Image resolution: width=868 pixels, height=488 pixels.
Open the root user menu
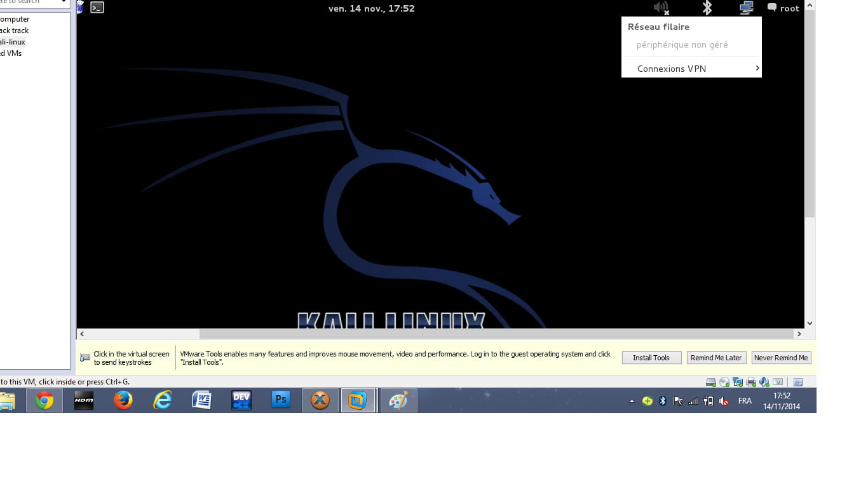(783, 8)
